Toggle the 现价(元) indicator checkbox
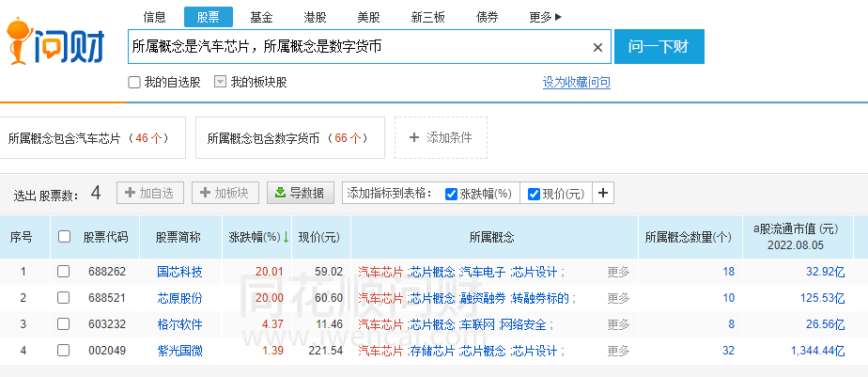The image size is (868, 377). (x=534, y=194)
